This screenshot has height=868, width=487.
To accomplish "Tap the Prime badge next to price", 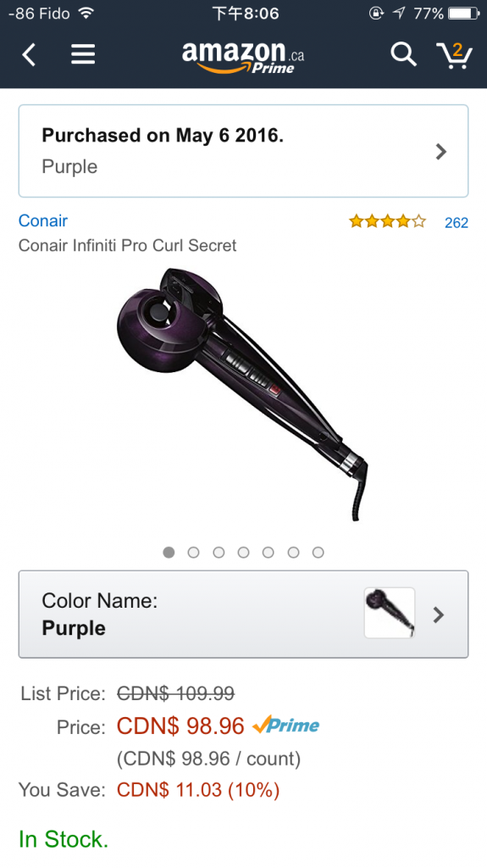I will (x=286, y=725).
